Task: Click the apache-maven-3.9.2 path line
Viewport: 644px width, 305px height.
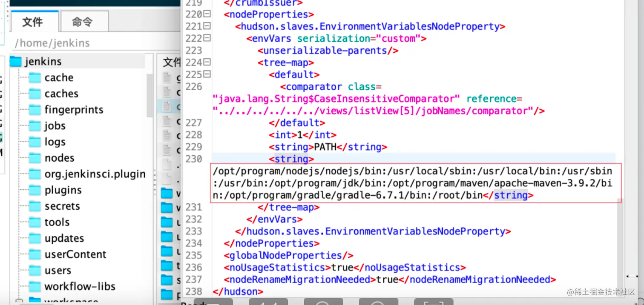Action: (x=412, y=183)
